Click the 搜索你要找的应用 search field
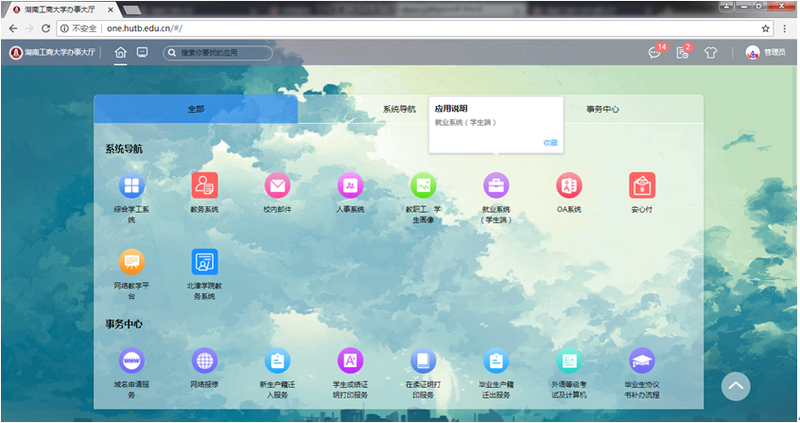 pyautogui.click(x=218, y=53)
